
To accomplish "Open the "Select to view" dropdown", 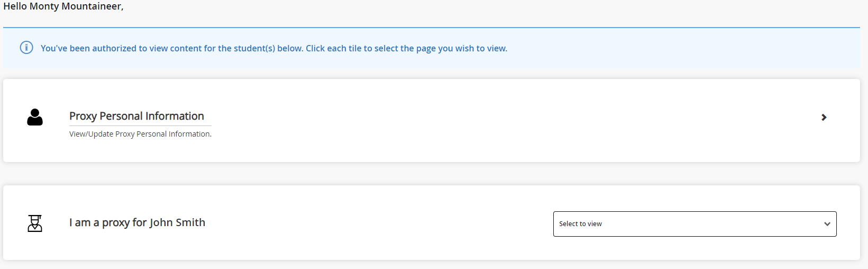I will [x=694, y=224].
